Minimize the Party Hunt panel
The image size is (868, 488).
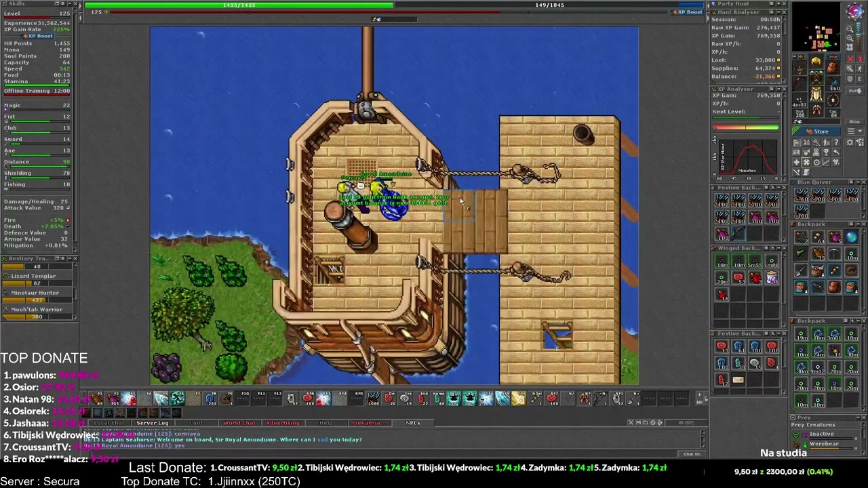click(778, 3)
